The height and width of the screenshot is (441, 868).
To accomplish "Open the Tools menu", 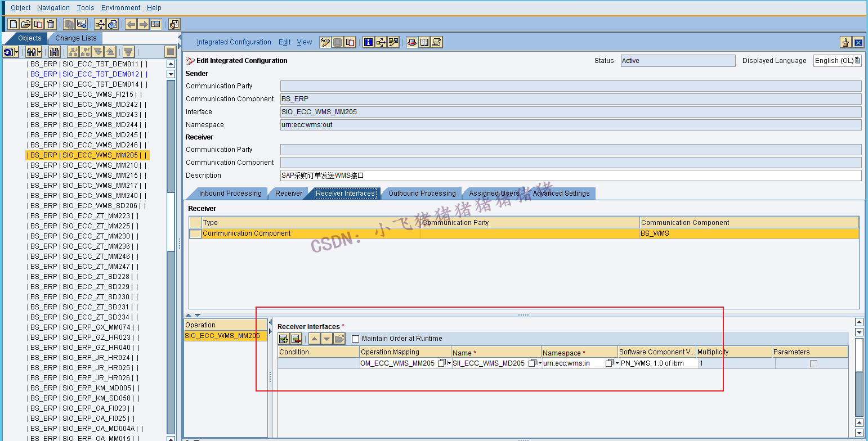I will pos(86,8).
